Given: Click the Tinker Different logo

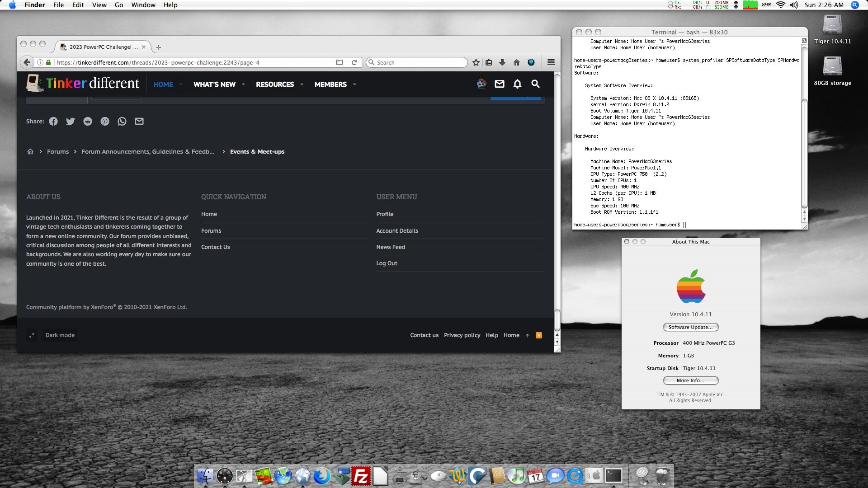Looking at the screenshot, I should point(83,83).
